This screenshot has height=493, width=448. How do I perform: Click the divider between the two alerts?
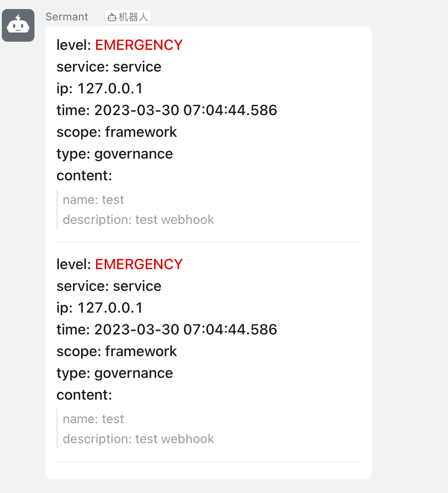click(x=208, y=242)
